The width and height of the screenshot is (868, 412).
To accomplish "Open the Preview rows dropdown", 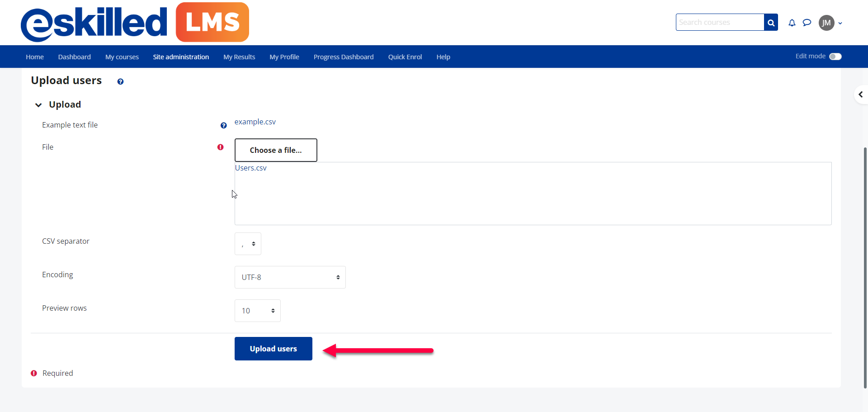I will [x=258, y=311].
